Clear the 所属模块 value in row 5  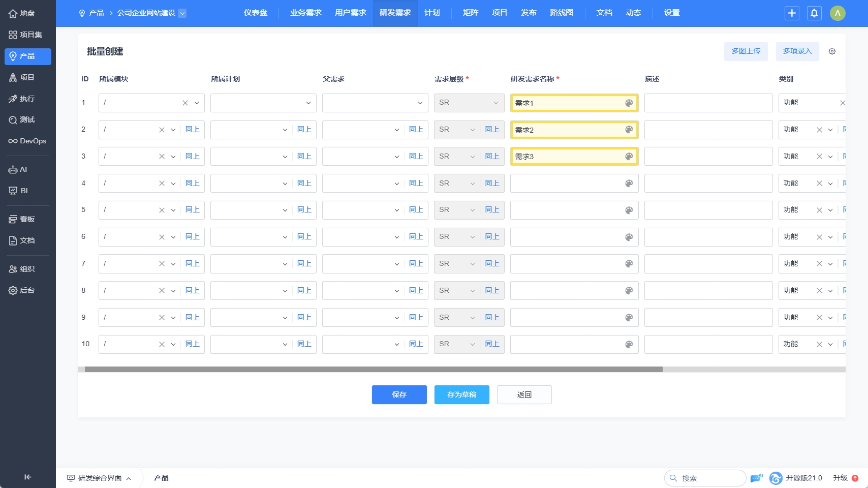[x=162, y=210]
